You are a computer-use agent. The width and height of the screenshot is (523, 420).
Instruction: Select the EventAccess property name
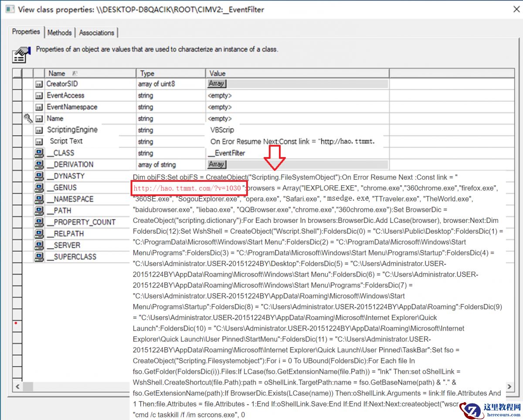65,95
